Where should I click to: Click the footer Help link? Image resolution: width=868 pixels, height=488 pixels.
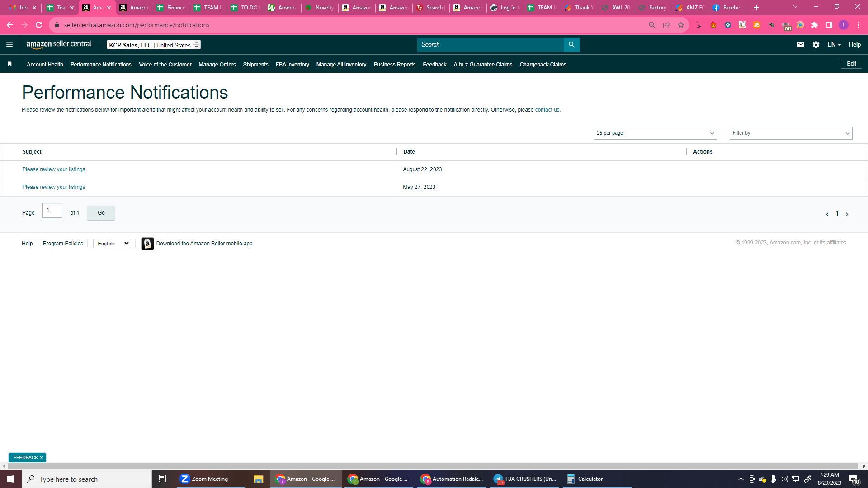(27, 244)
